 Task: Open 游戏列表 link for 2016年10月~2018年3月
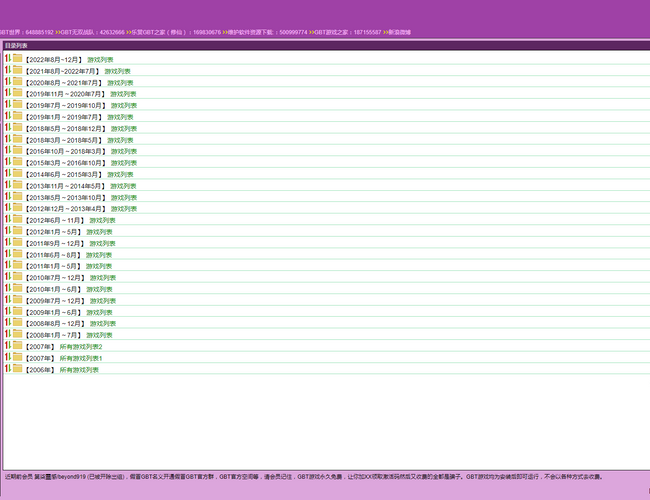coord(123,152)
